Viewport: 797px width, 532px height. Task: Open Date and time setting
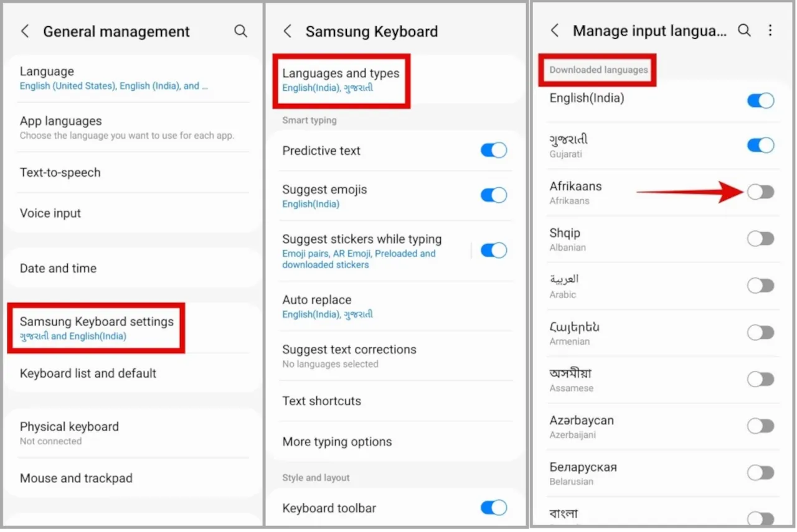(x=134, y=268)
